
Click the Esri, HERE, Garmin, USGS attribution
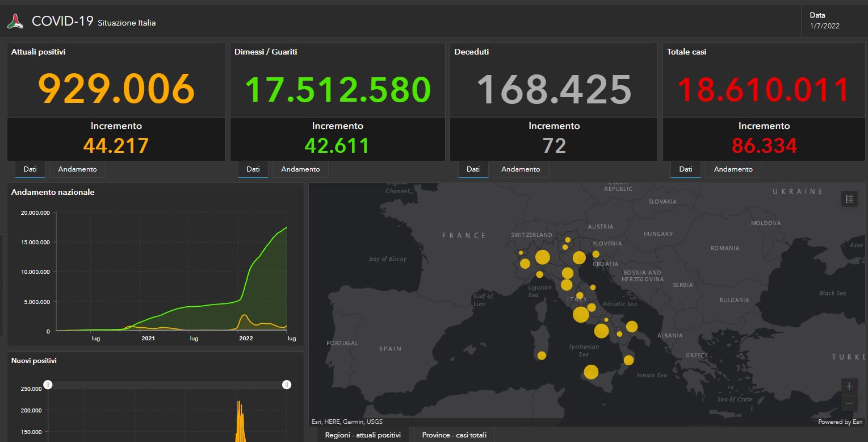(347, 422)
